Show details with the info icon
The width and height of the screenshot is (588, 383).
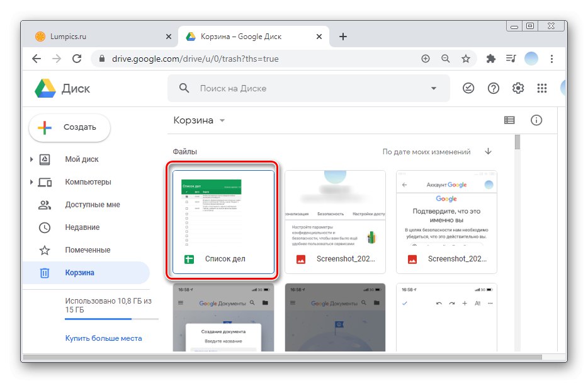pyautogui.click(x=536, y=120)
